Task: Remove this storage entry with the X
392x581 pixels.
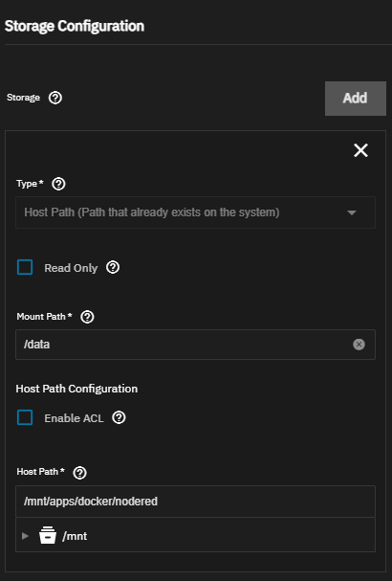Action: pos(360,150)
